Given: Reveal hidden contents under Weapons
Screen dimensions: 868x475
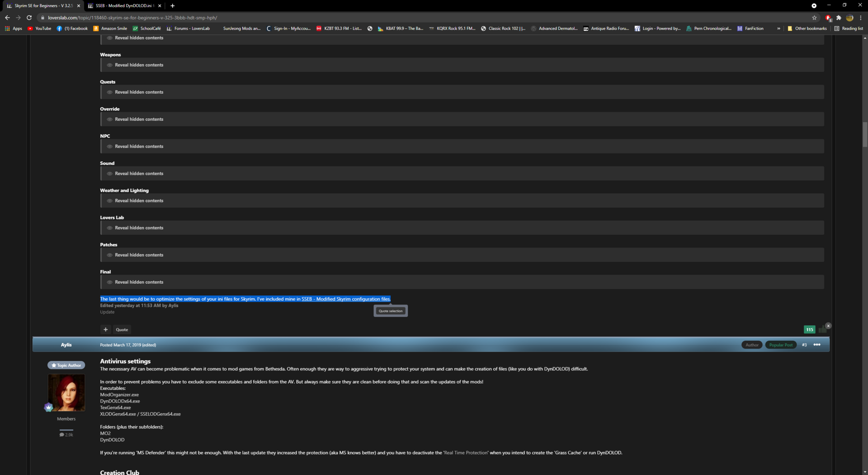Looking at the screenshot, I should [x=462, y=65].
